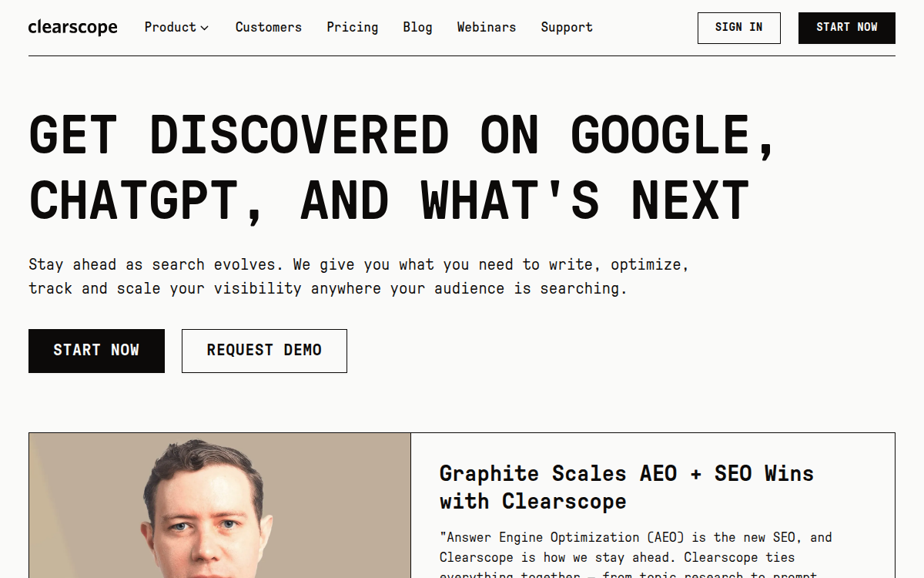Click START NOW in the header
Viewport: 924px width, 578px height.
click(x=847, y=28)
